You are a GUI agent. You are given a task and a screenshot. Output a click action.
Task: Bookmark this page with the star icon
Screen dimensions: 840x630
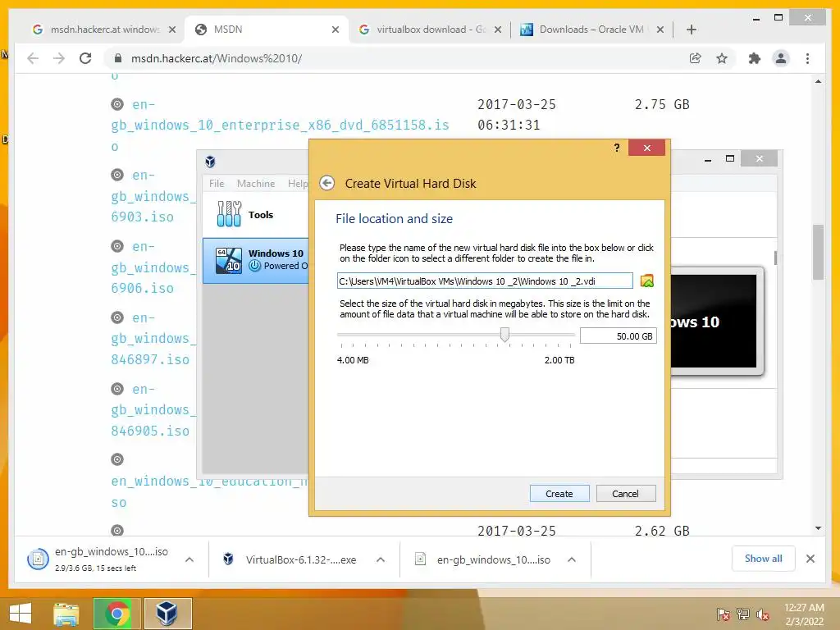(722, 58)
